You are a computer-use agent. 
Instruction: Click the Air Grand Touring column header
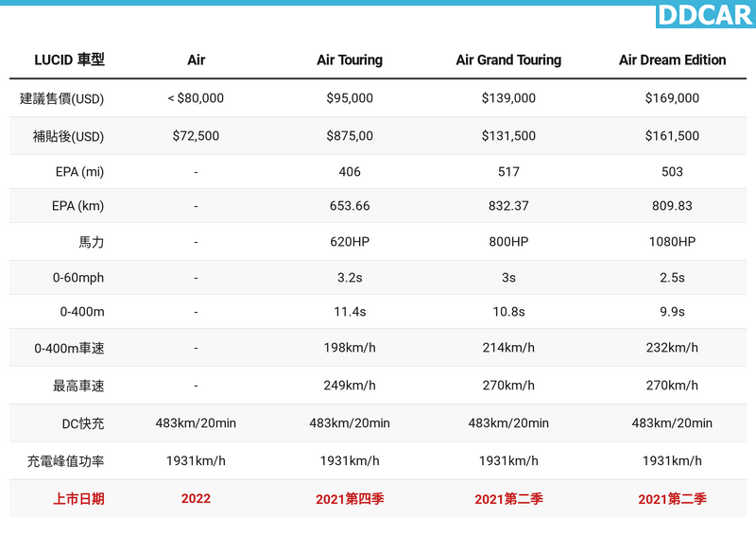click(x=508, y=60)
